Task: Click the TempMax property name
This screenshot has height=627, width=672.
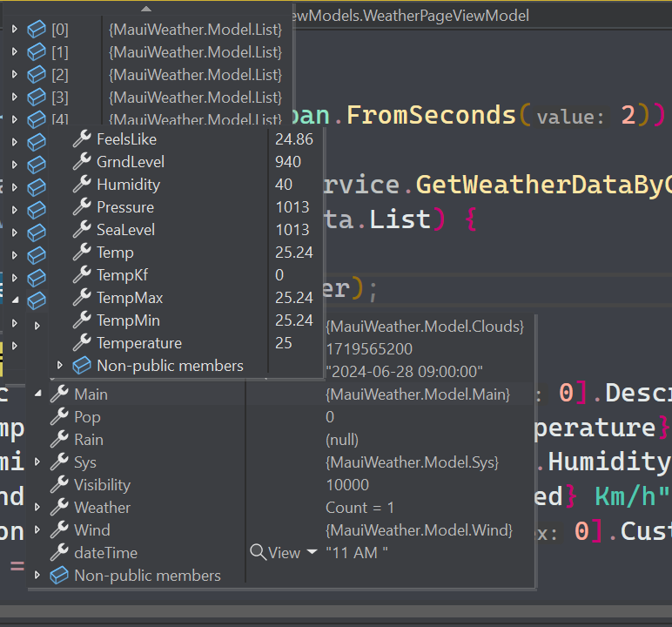Action: [x=130, y=298]
